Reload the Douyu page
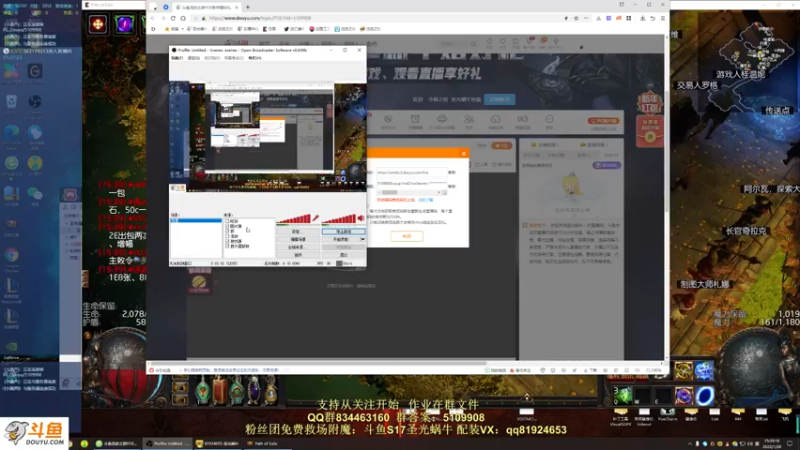This screenshot has width=800, height=450. 173,18
